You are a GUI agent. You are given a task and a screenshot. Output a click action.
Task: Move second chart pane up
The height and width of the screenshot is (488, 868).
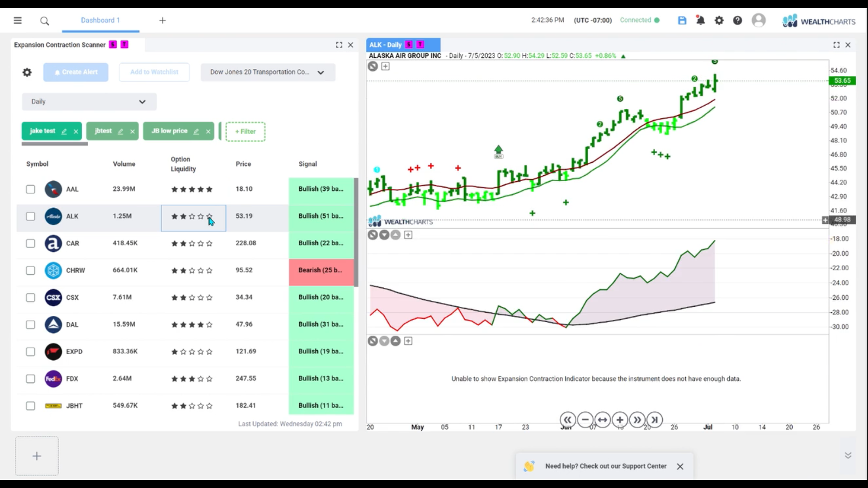click(396, 235)
